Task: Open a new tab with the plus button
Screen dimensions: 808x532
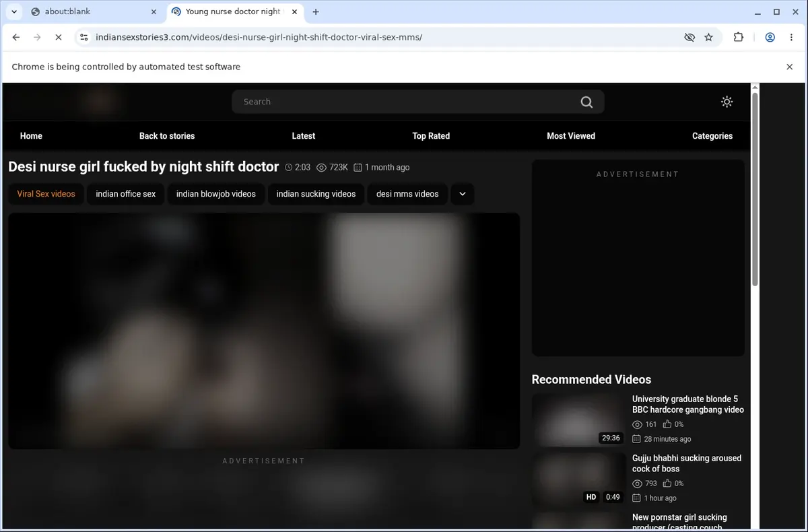Action: [316, 11]
